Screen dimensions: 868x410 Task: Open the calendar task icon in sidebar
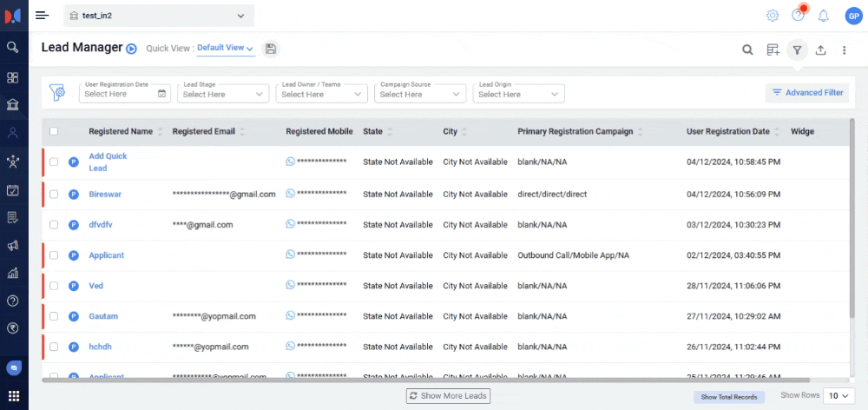13,190
